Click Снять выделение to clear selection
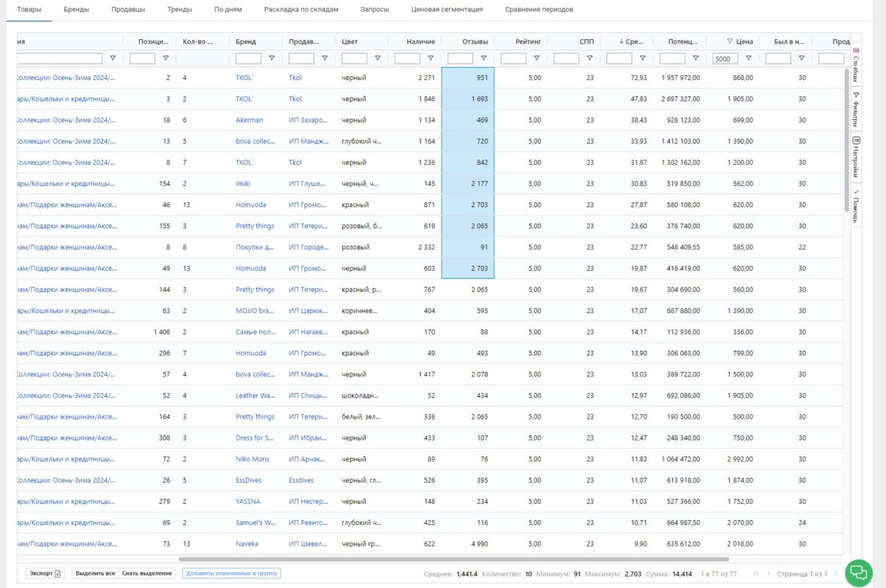The height and width of the screenshot is (588, 886). pos(147,574)
